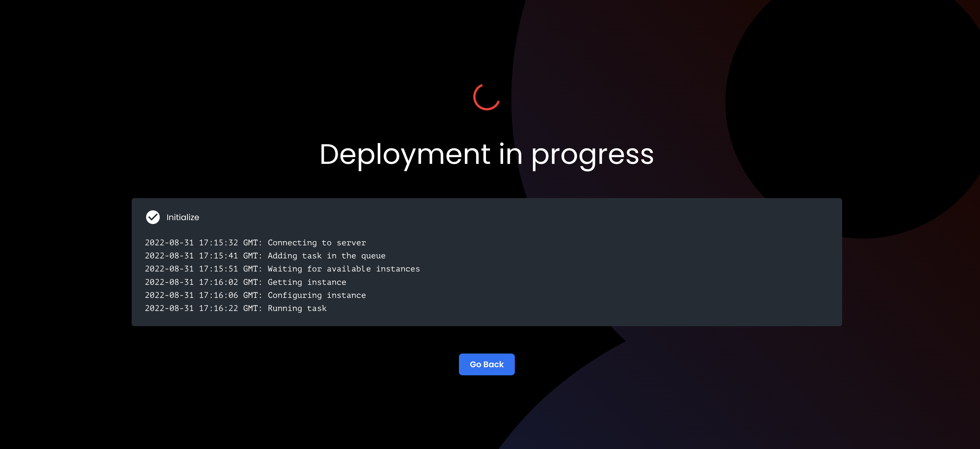
Task: Click the 17:16:02 timestamp
Action: click(x=218, y=282)
